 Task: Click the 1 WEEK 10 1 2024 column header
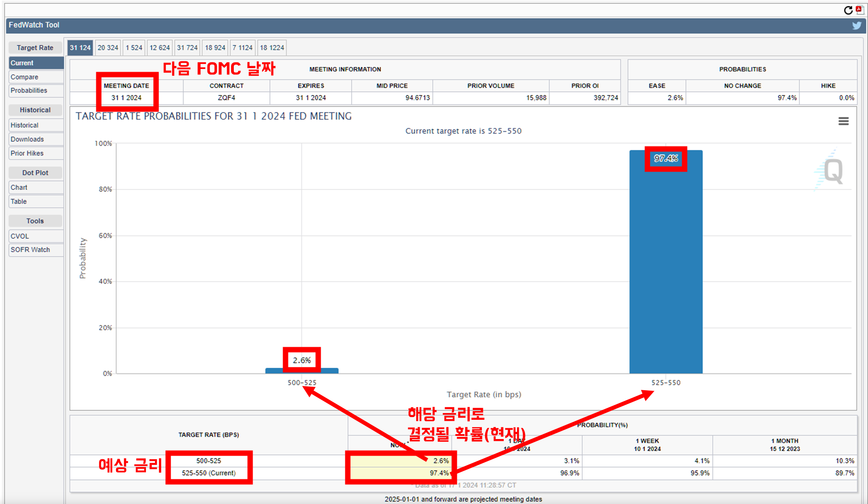(x=647, y=445)
